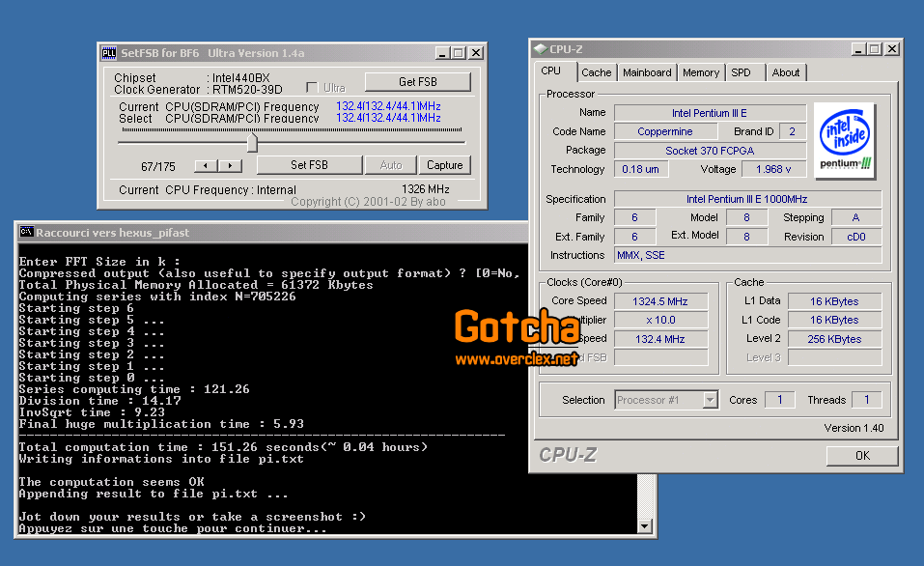Click the Intel Inside Pentium III logo

[845, 141]
